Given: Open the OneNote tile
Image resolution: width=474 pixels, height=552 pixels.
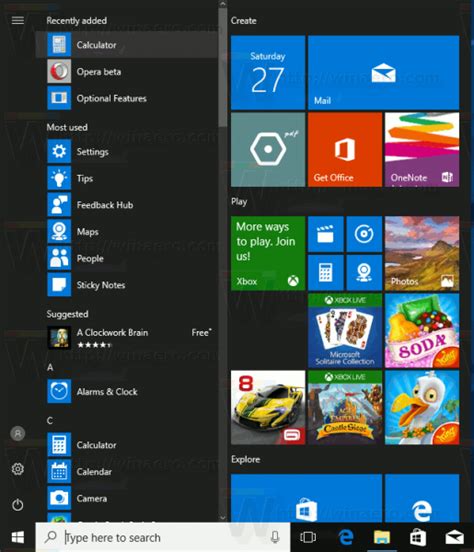Looking at the screenshot, I should point(422,150).
